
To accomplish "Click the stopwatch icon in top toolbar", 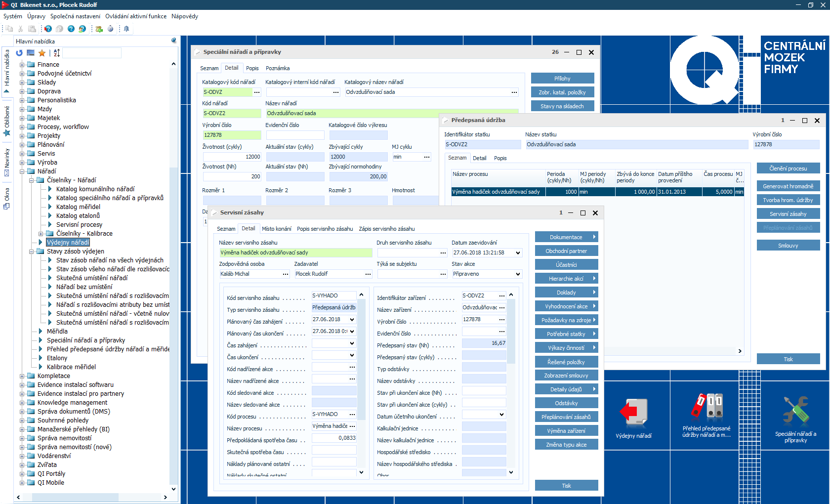I will coord(110,29).
